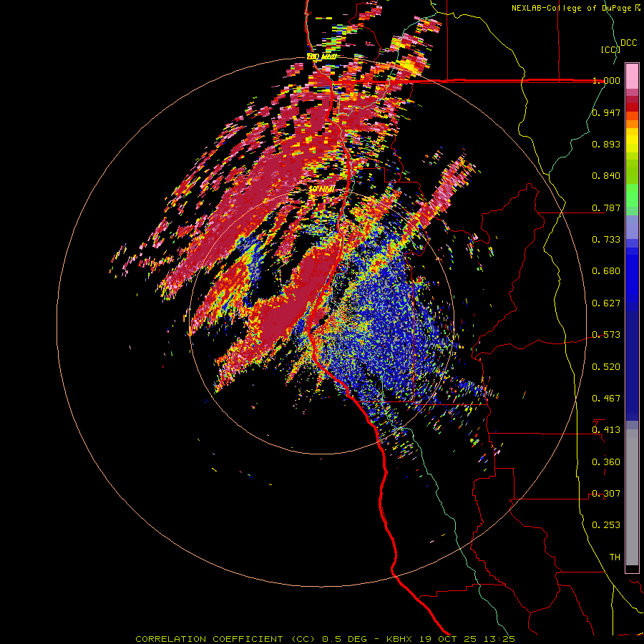
Task: Select the 1.000 scale value
Action: point(606,80)
